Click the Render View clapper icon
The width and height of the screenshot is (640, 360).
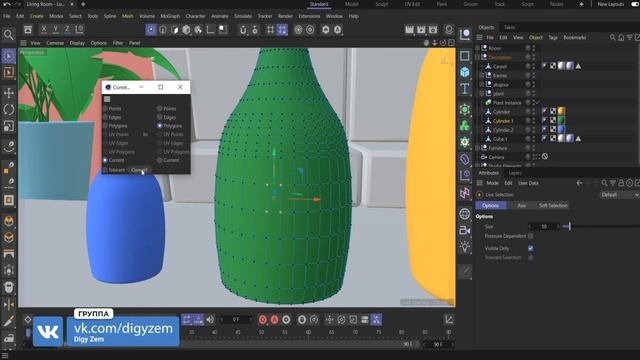[x=409, y=30]
